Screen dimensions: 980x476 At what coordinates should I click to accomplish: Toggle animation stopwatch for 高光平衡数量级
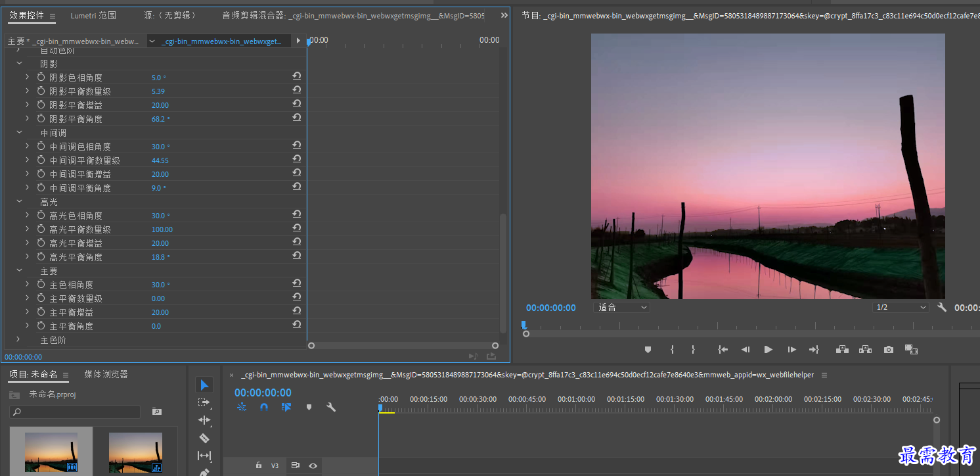(41, 229)
